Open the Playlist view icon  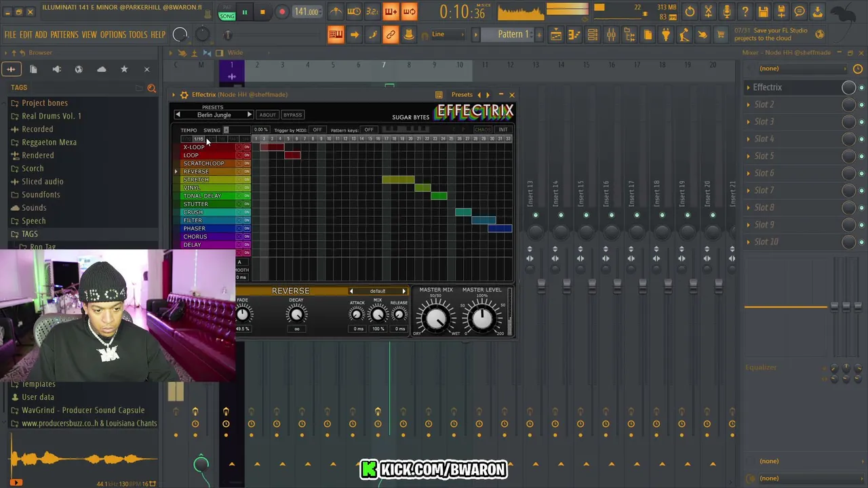(x=555, y=35)
